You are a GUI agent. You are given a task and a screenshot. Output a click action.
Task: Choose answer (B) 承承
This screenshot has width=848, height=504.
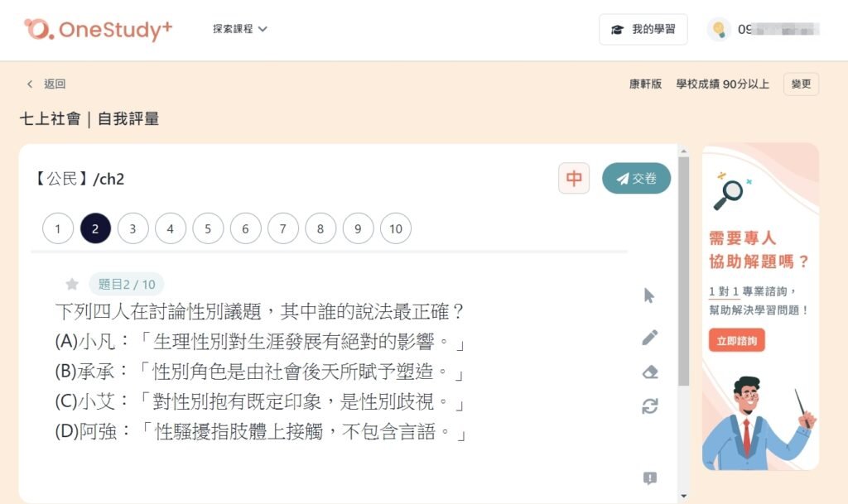(258, 372)
